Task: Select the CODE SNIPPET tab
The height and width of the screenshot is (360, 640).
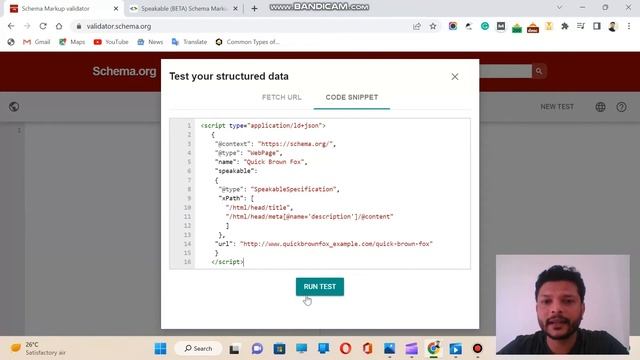Action: pos(351,97)
